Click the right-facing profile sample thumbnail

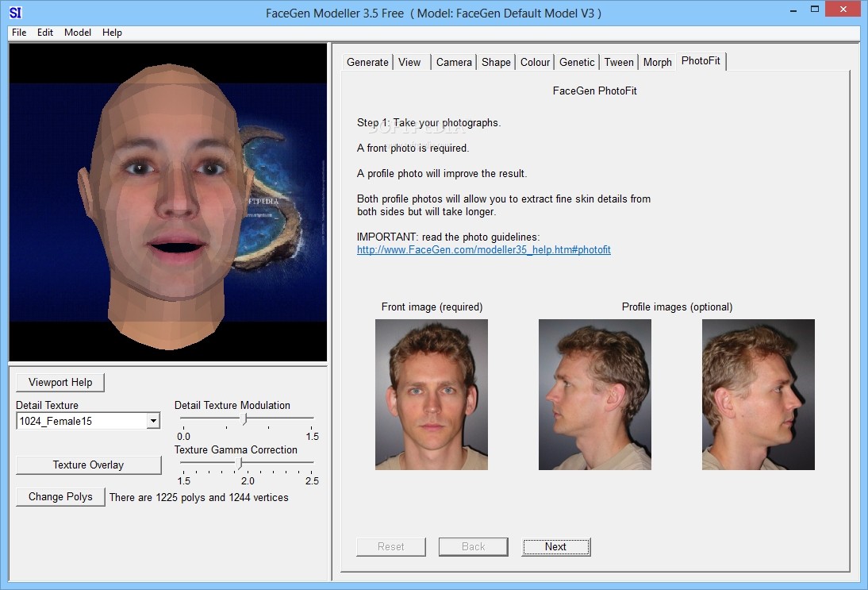pos(758,395)
